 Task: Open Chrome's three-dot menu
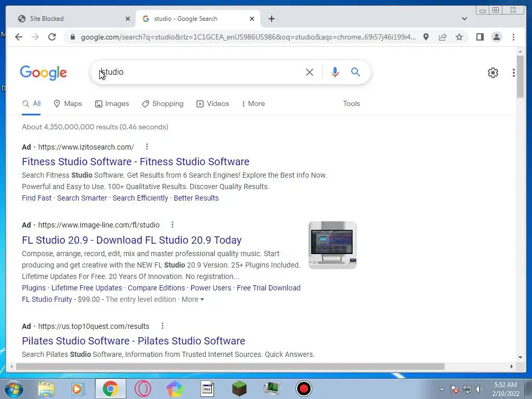click(513, 37)
